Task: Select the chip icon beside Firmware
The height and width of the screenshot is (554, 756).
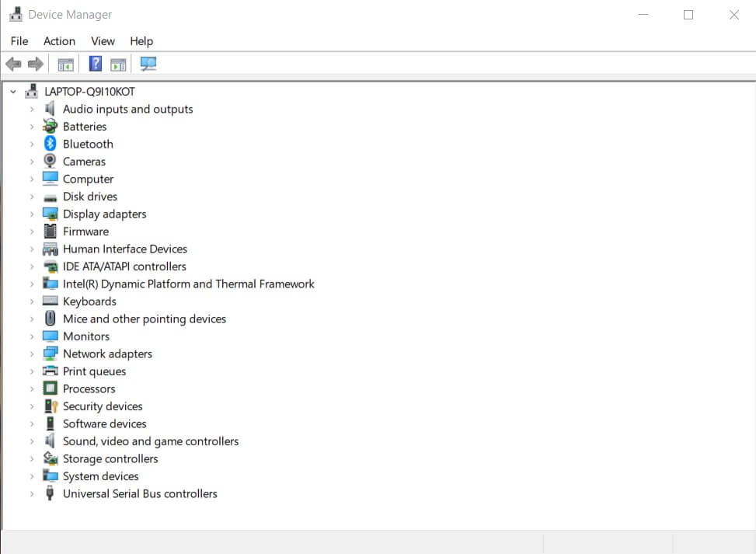Action: (x=51, y=232)
